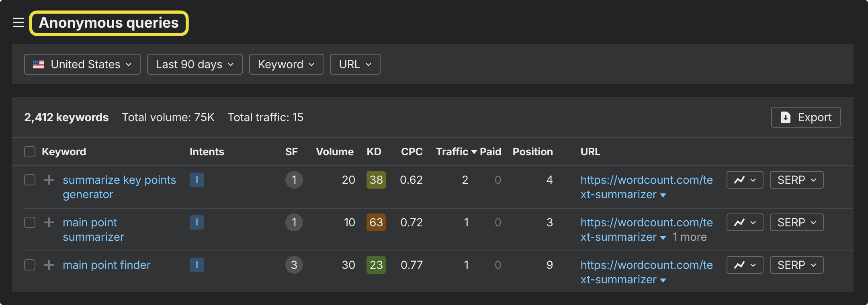Viewport: 868px width, 305px height.
Task: Change the Last 90 days date range
Action: point(195,64)
